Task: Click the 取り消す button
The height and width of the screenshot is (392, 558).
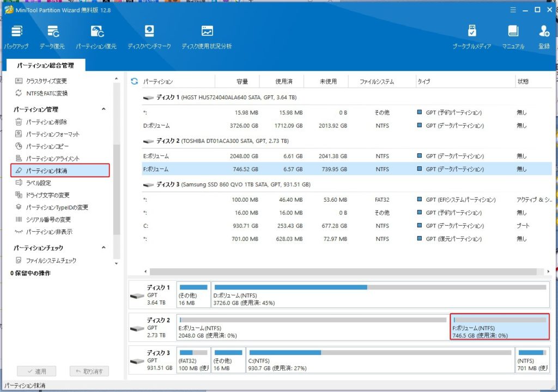Action: [x=89, y=371]
